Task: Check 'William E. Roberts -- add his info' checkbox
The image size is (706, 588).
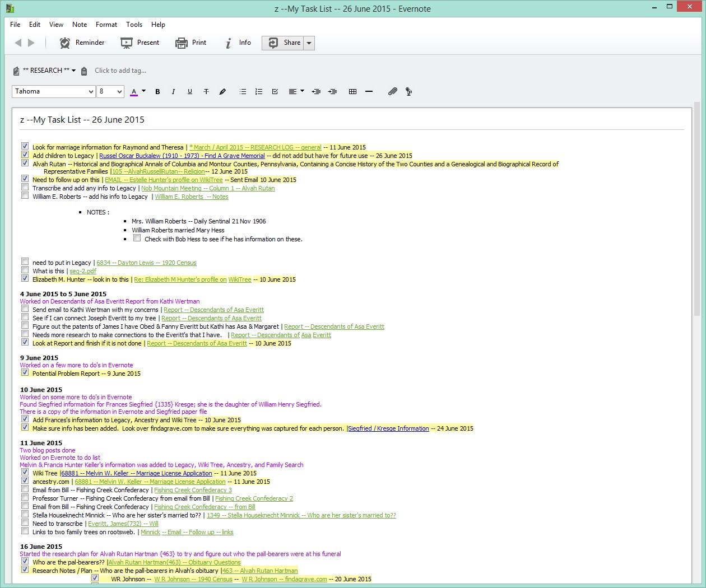Action: (25, 195)
